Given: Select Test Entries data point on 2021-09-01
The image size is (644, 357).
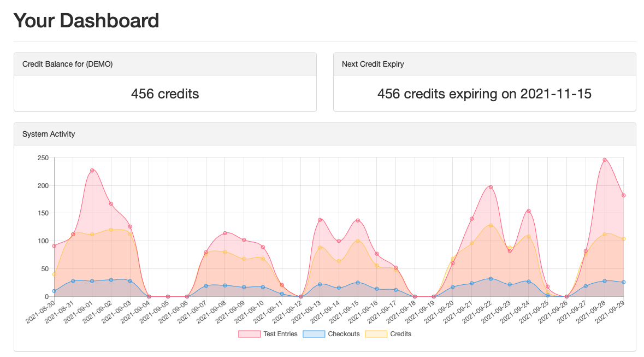Looking at the screenshot, I should click(92, 170).
